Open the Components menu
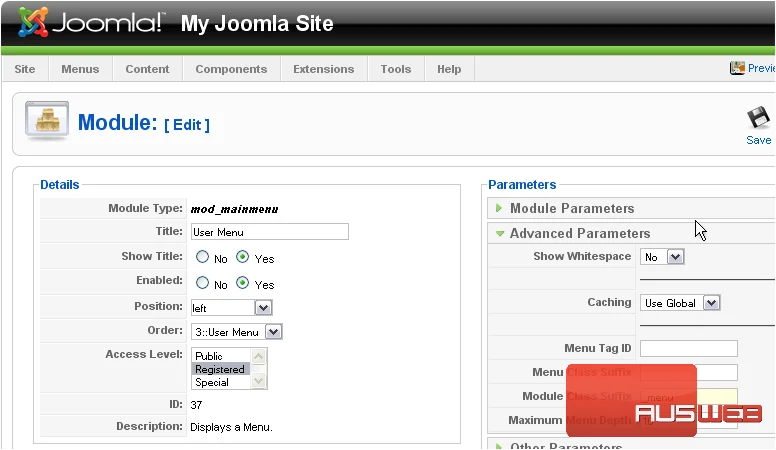The height and width of the screenshot is (450, 776). (x=231, y=69)
